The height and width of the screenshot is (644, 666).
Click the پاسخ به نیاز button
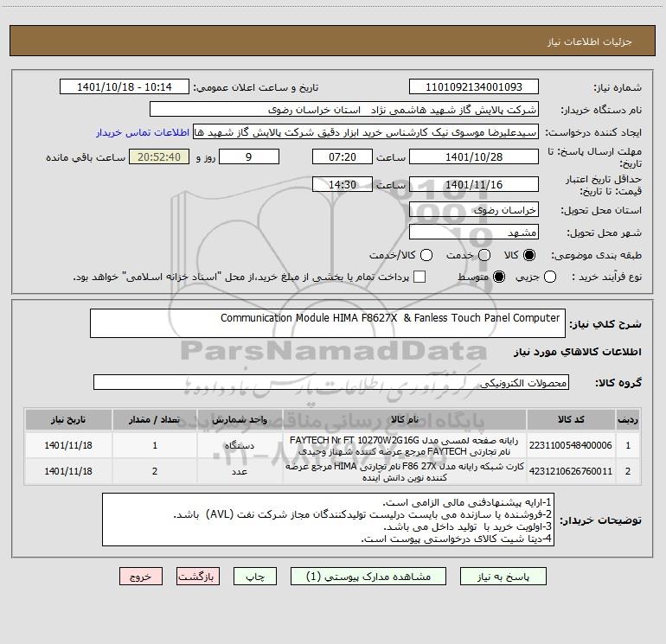pyautogui.click(x=503, y=577)
